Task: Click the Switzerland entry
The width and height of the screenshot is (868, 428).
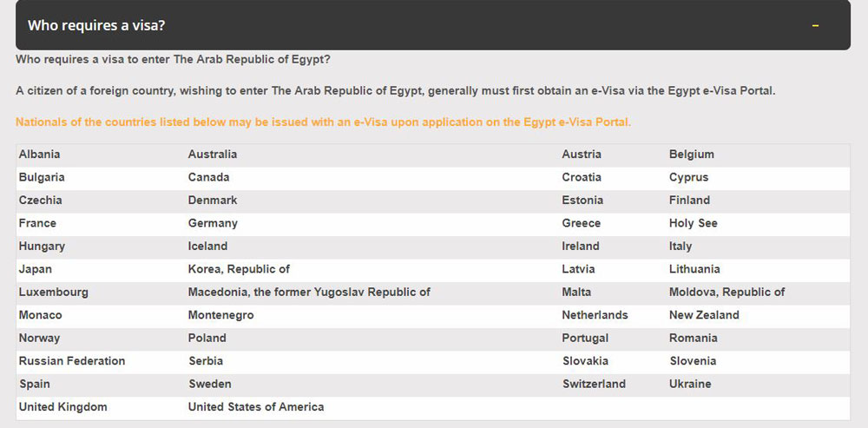Action: [x=594, y=384]
